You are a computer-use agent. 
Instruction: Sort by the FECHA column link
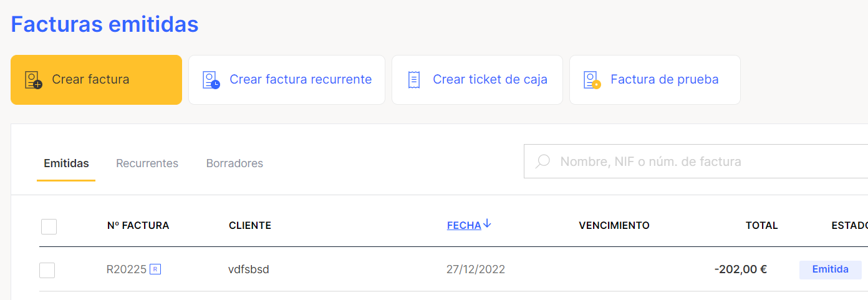464,226
